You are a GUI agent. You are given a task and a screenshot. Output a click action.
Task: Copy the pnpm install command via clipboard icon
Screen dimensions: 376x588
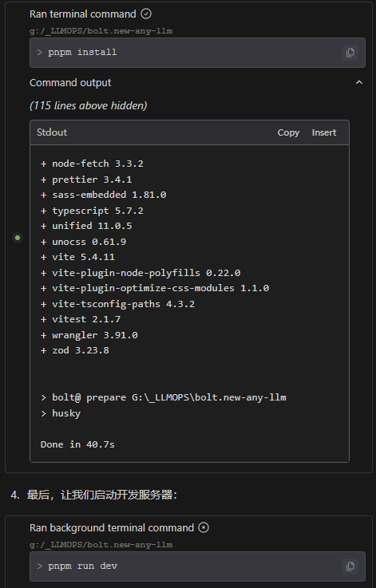point(350,53)
